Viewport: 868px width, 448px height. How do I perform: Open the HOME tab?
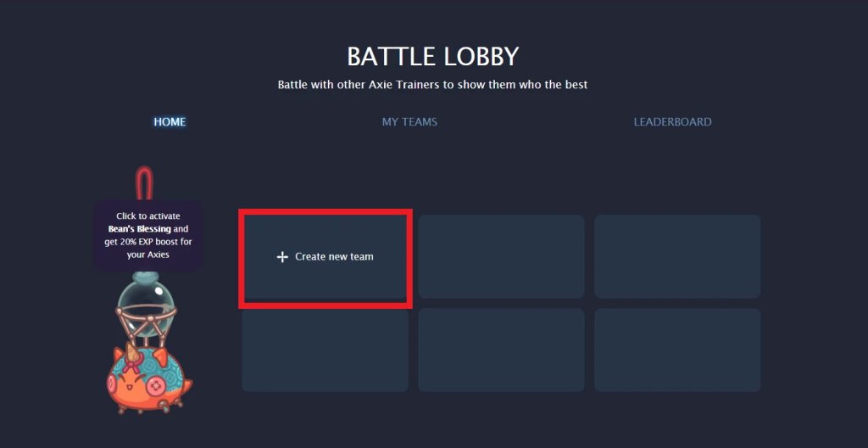click(170, 122)
